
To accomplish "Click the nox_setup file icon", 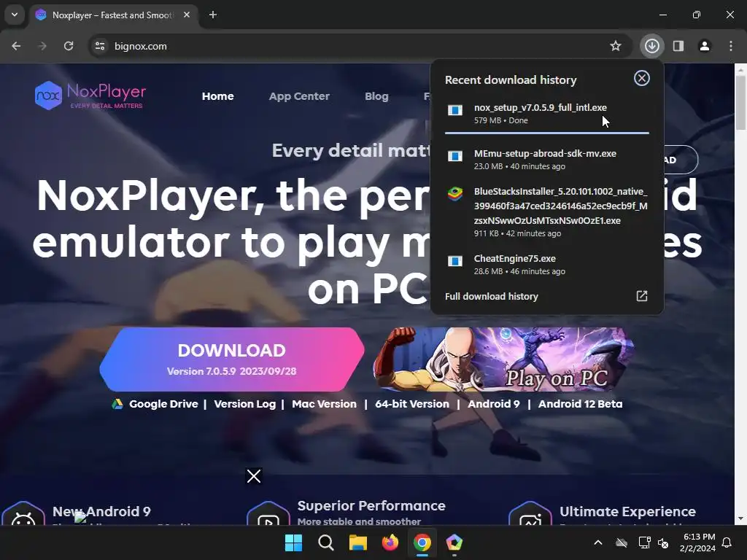I will coord(455,110).
